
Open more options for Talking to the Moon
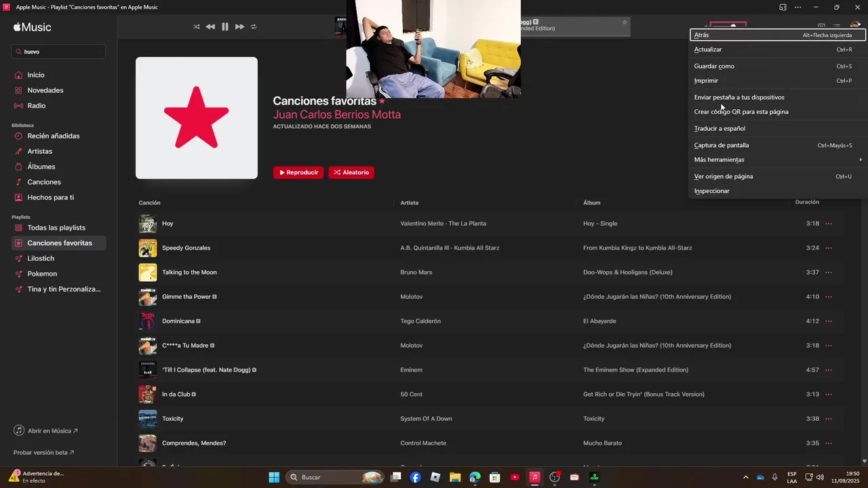[829, 272]
